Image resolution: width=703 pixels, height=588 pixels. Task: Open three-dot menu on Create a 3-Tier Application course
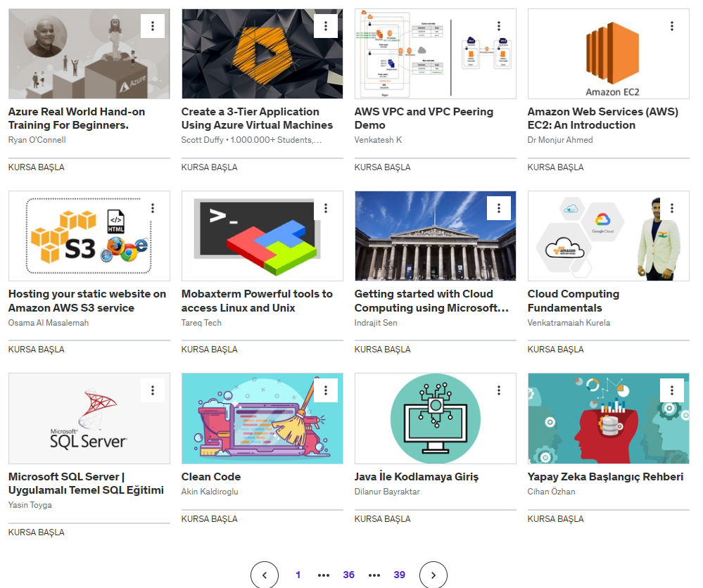coord(326,26)
